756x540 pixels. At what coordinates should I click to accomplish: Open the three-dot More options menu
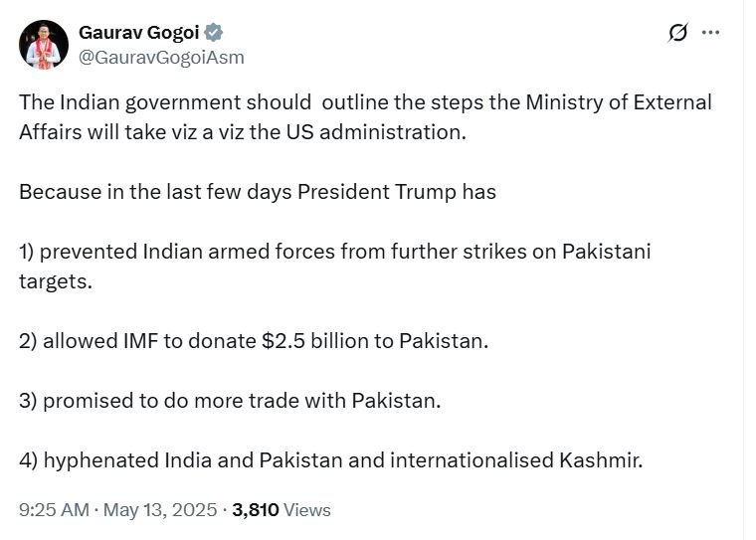click(x=710, y=33)
